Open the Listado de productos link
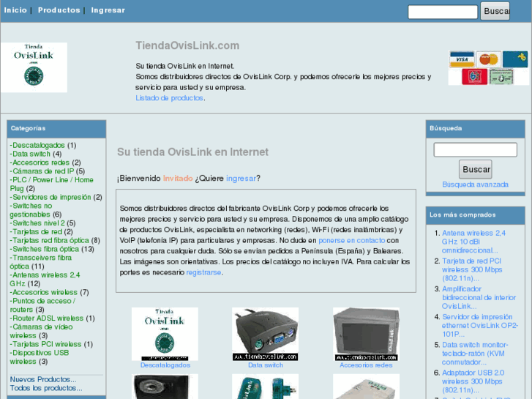Viewport: 532px width, 399px height. [x=169, y=98]
